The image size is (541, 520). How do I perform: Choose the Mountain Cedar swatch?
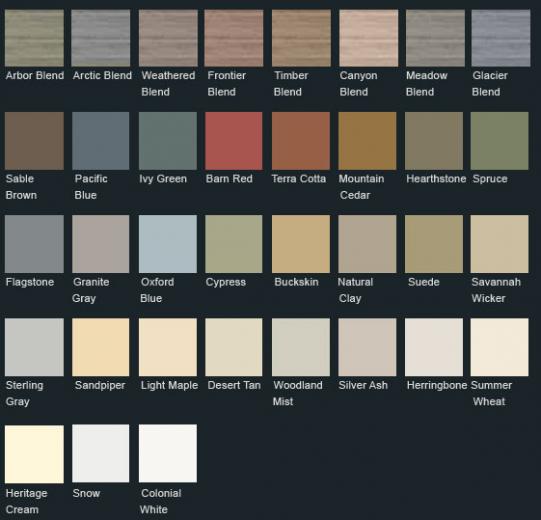tap(367, 141)
